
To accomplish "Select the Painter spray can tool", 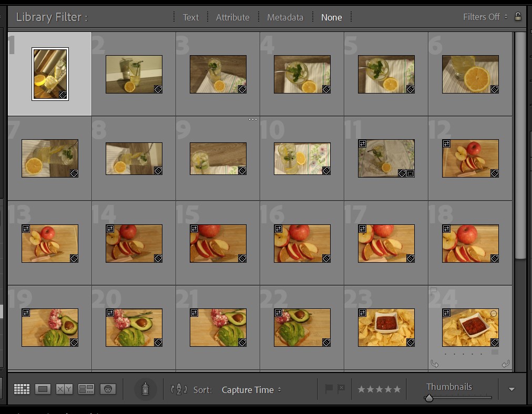I will pyautogui.click(x=145, y=389).
